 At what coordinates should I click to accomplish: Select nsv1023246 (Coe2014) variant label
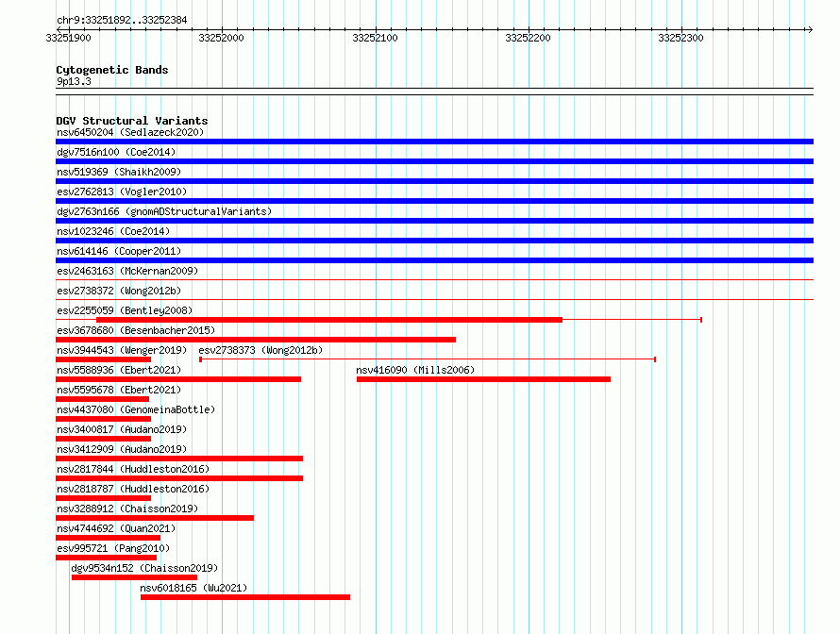[x=113, y=231]
